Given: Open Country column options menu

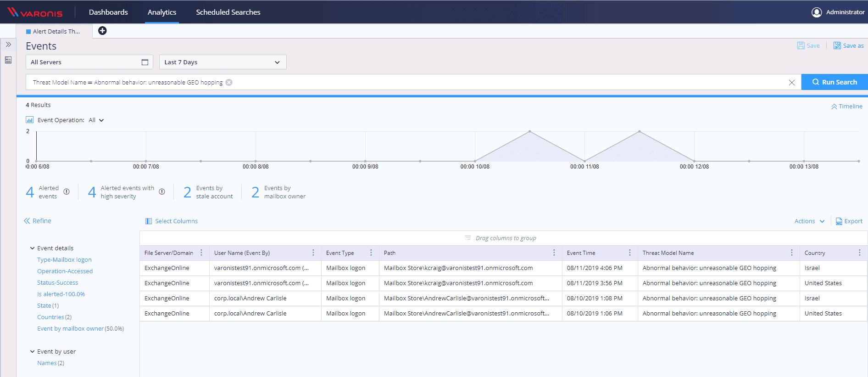Looking at the screenshot, I should click(x=859, y=253).
